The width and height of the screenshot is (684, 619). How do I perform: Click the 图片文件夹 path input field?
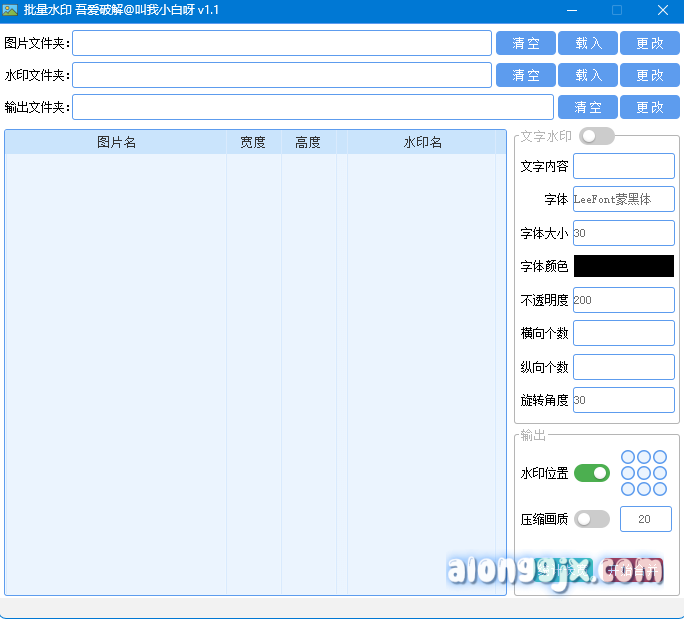(281, 44)
